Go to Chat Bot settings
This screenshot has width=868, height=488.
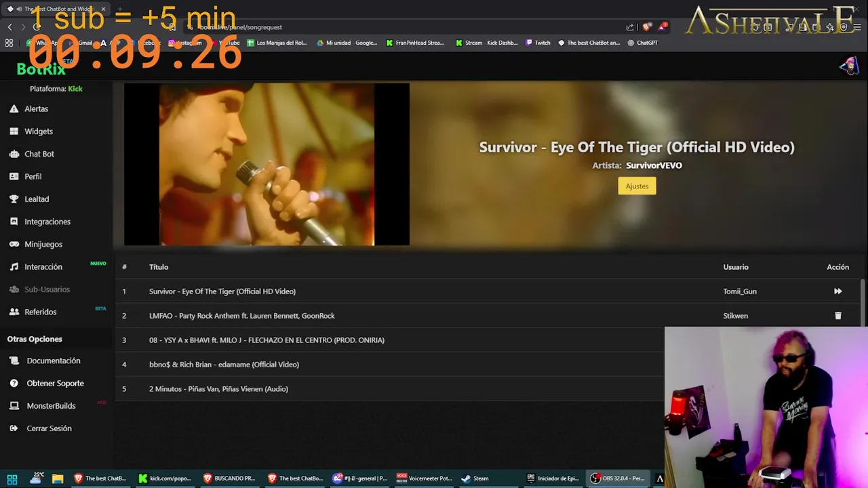click(x=32, y=154)
